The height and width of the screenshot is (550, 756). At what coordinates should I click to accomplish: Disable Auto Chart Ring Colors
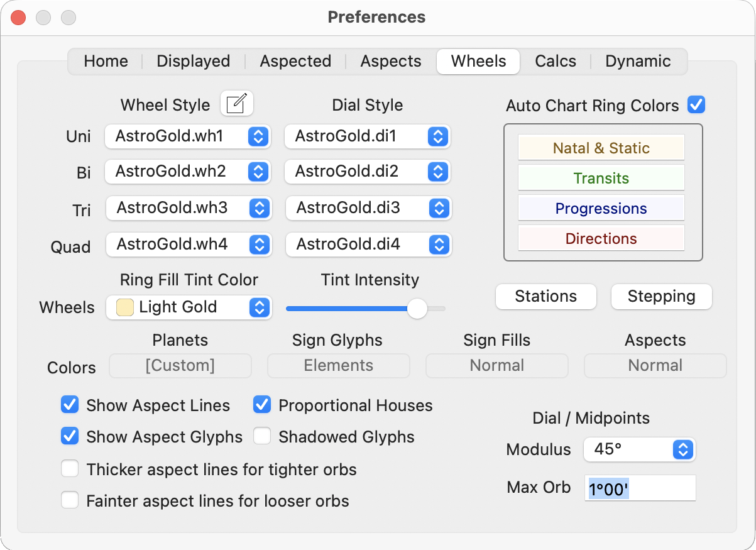click(x=696, y=105)
